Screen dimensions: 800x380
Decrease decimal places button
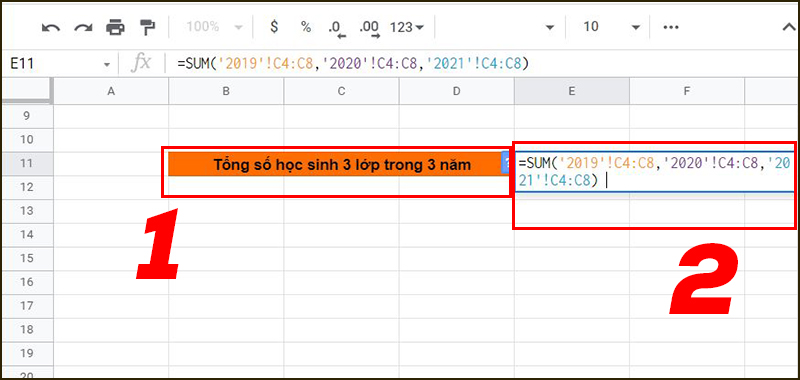click(x=337, y=29)
